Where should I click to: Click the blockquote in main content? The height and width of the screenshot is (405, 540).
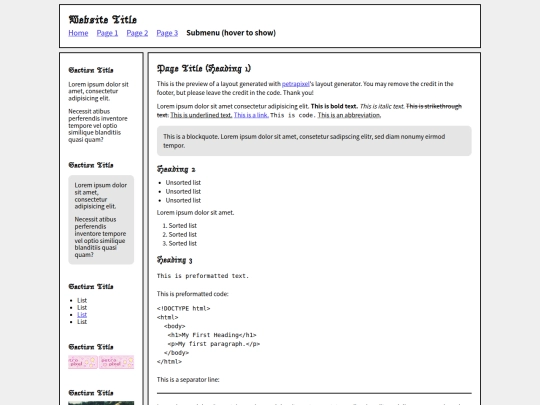(314, 141)
